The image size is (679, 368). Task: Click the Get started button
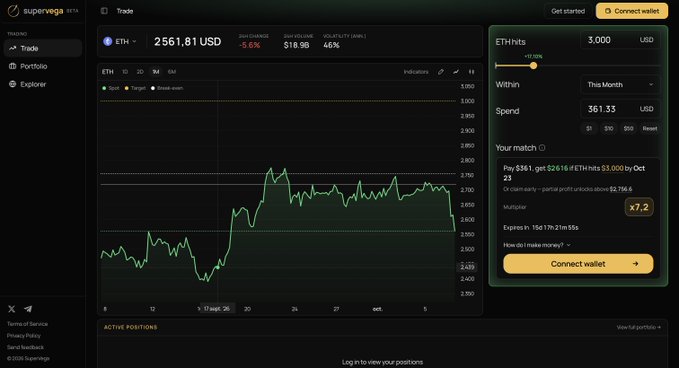click(x=568, y=11)
